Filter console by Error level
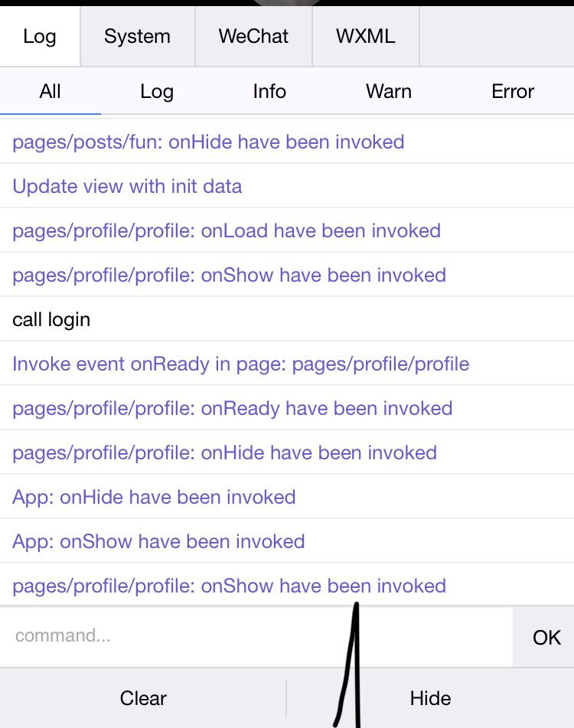This screenshot has width=574, height=728. coord(513,92)
